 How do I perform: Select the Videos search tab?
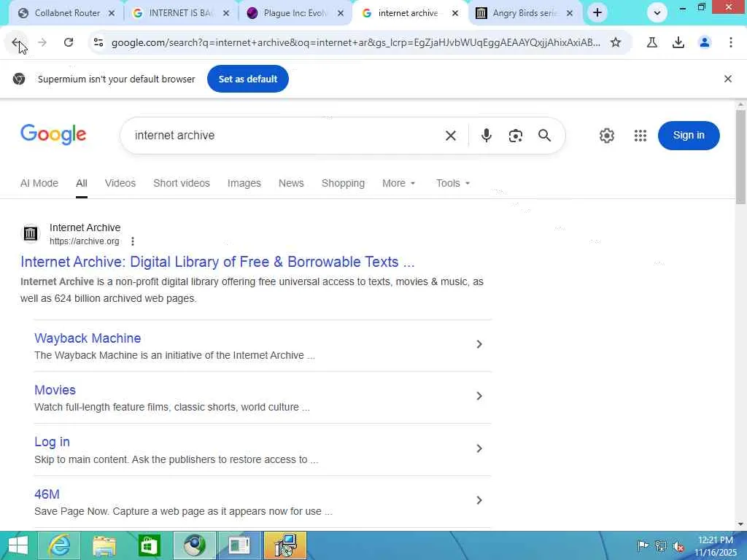(120, 183)
